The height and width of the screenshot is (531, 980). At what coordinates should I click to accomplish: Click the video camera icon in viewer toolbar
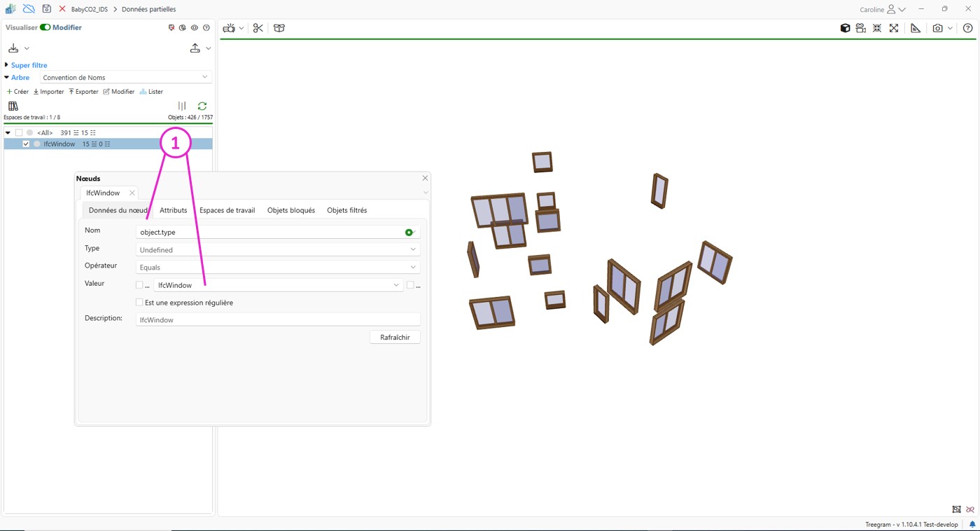(x=229, y=28)
